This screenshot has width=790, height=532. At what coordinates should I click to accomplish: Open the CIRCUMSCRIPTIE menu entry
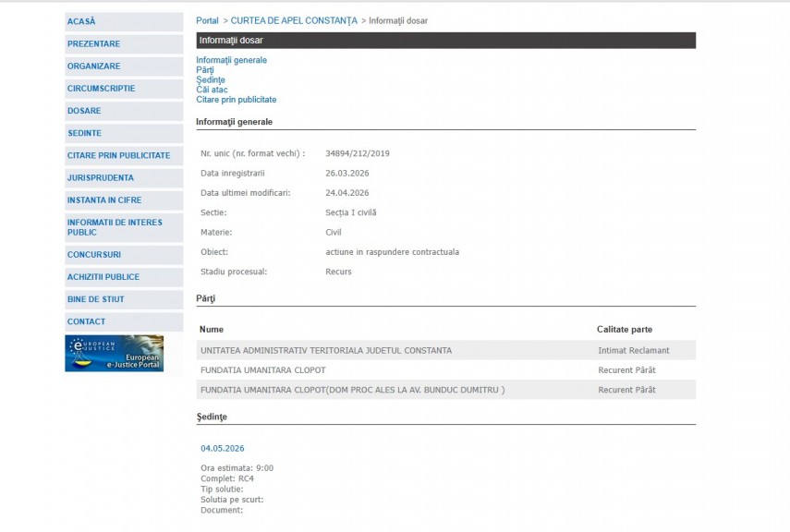pos(101,89)
